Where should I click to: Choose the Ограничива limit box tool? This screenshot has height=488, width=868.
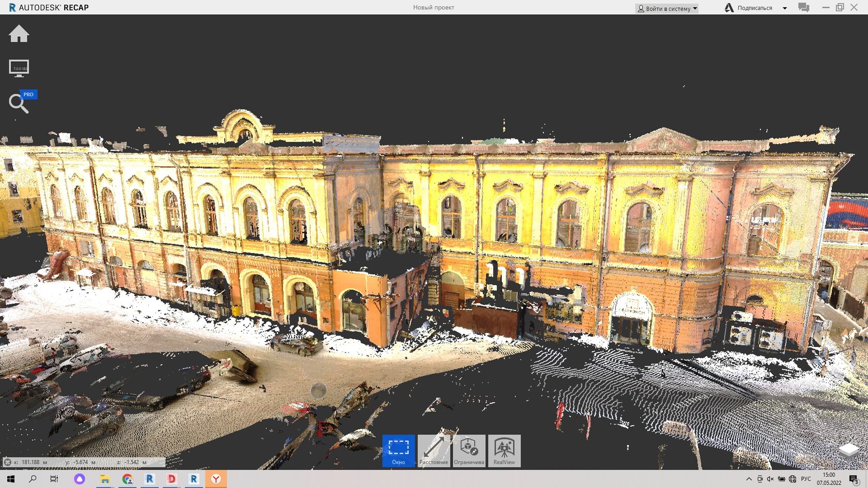(x=469, y=451)
